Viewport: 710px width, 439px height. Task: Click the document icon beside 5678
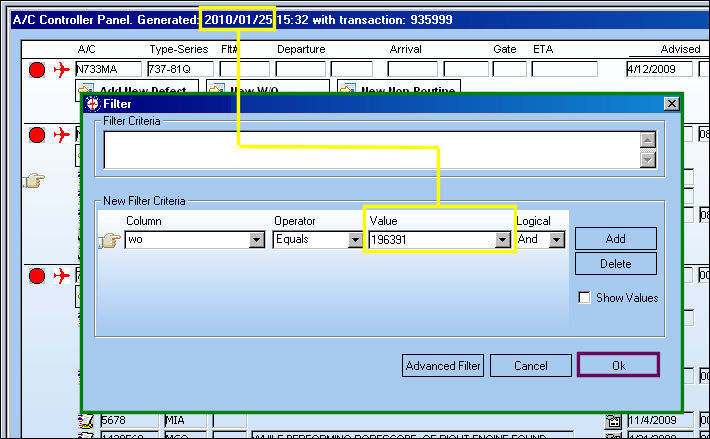(87, 420)
